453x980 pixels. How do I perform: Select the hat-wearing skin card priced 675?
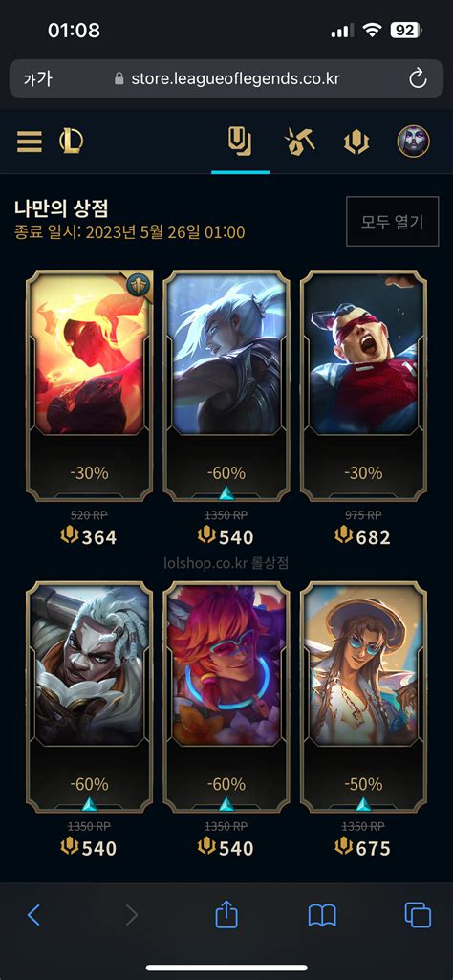click(364, 697)
